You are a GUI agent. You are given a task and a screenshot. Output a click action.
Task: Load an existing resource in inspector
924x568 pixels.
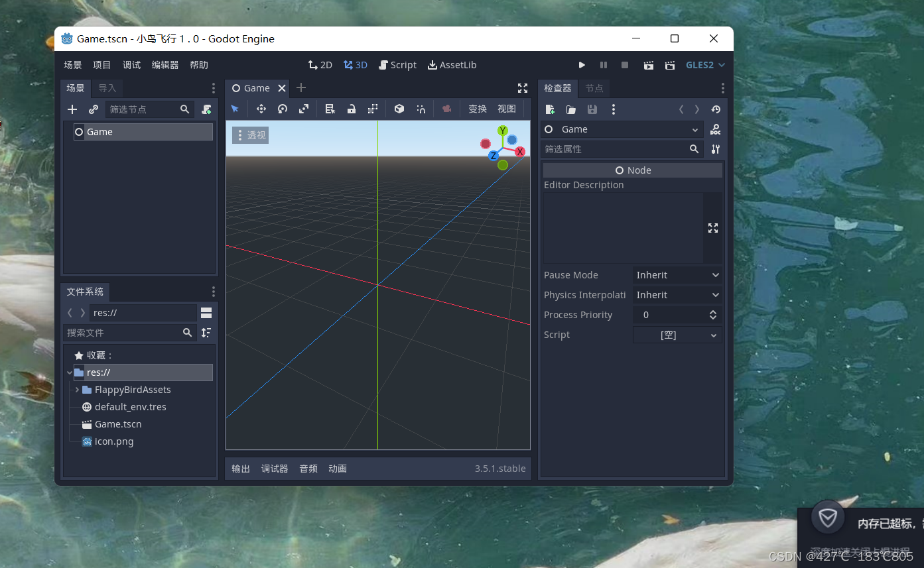tap(571, 109)
